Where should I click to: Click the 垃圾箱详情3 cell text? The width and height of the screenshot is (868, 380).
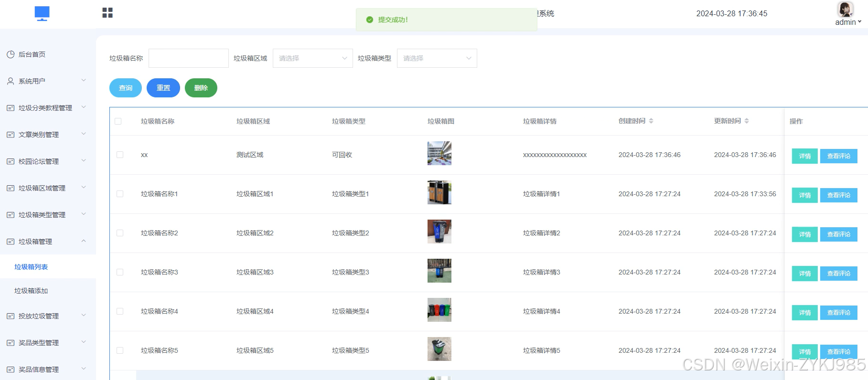click(x=542, y=272)
